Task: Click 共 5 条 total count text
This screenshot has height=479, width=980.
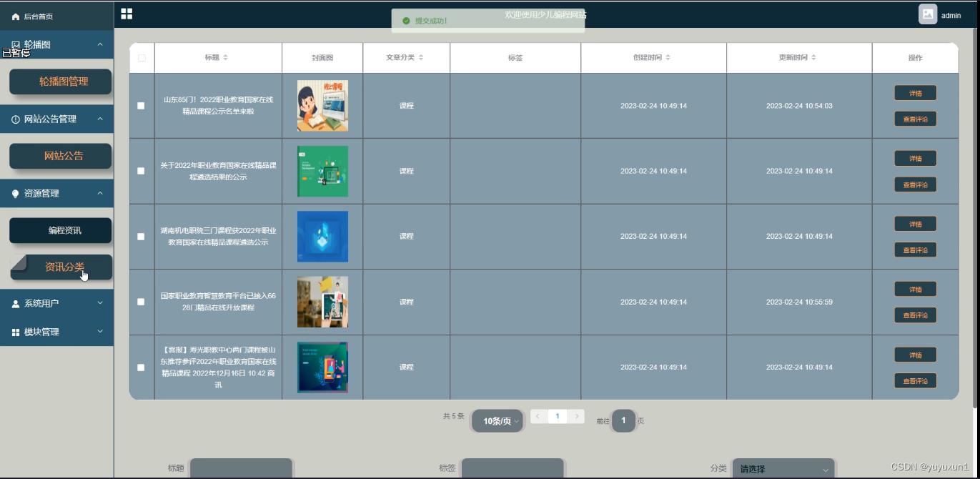Action: pyautogui.click(x=454, y=416)
